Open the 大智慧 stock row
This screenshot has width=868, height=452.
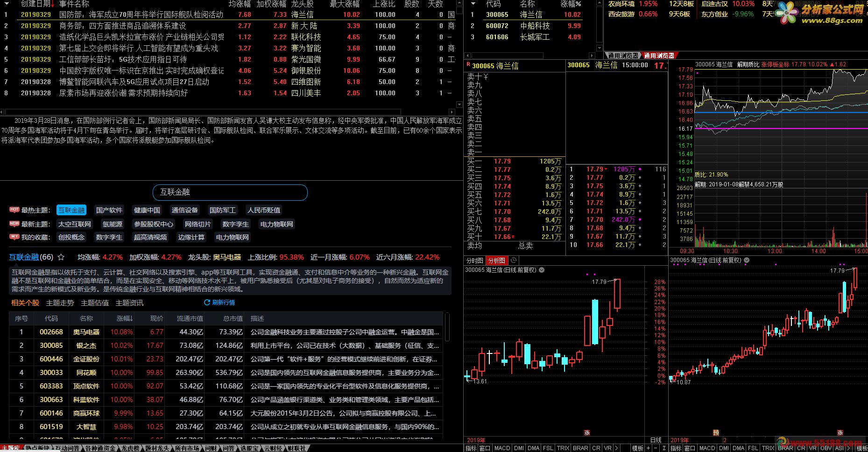click(x=226, y=427)
